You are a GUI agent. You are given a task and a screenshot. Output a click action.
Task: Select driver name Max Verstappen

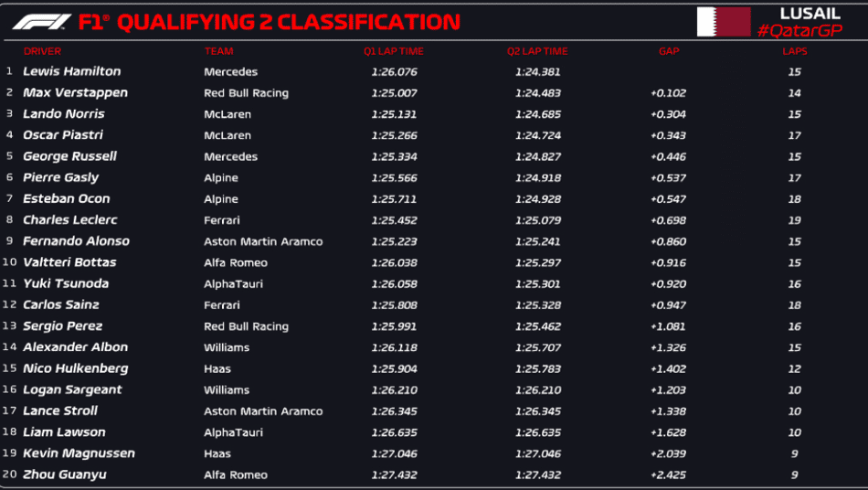(75, 93)
